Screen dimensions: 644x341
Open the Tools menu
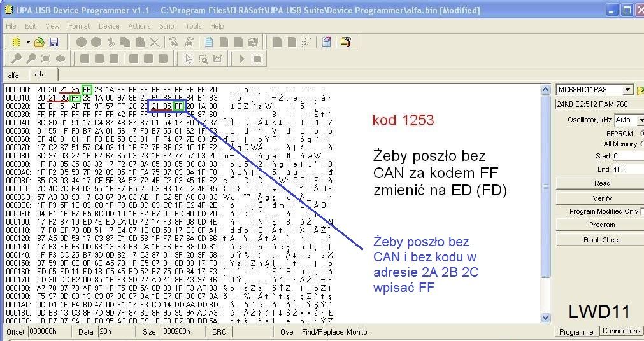tap(194, 26)
